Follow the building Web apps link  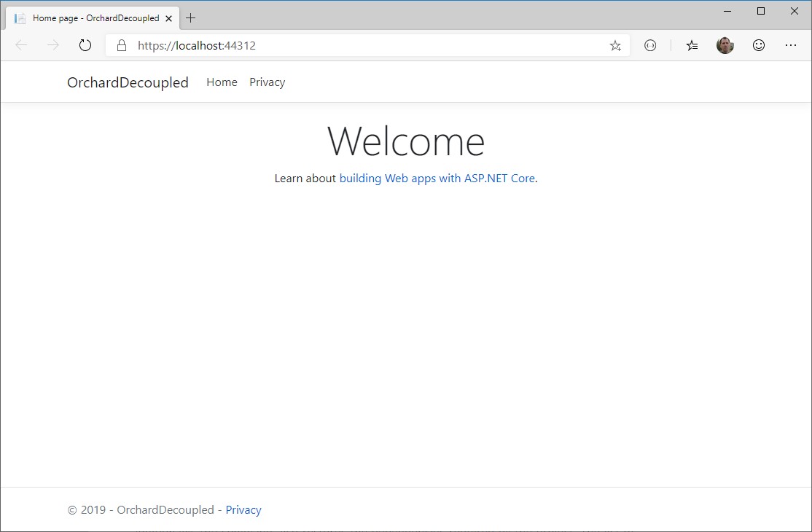[437, 178]
